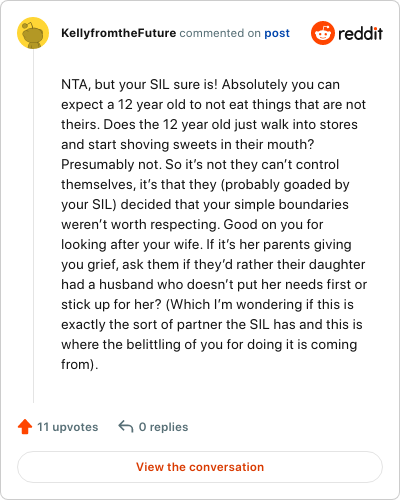Click the phrase "stick up for her?"
The image size is (400, 500).
tap(111, 305)
